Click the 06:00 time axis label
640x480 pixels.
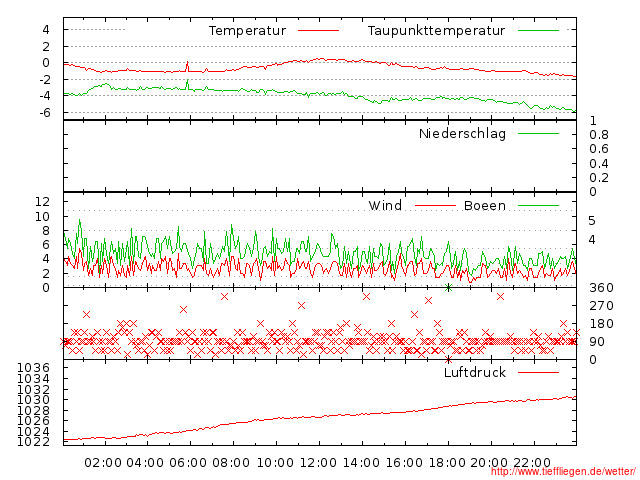pyautogui.click(x=188, y=463)
